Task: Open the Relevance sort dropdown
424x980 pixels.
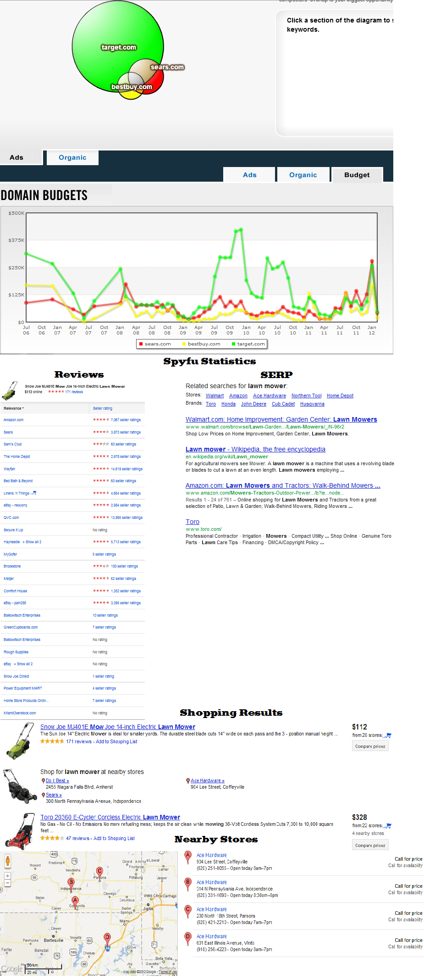Action: 14,408
